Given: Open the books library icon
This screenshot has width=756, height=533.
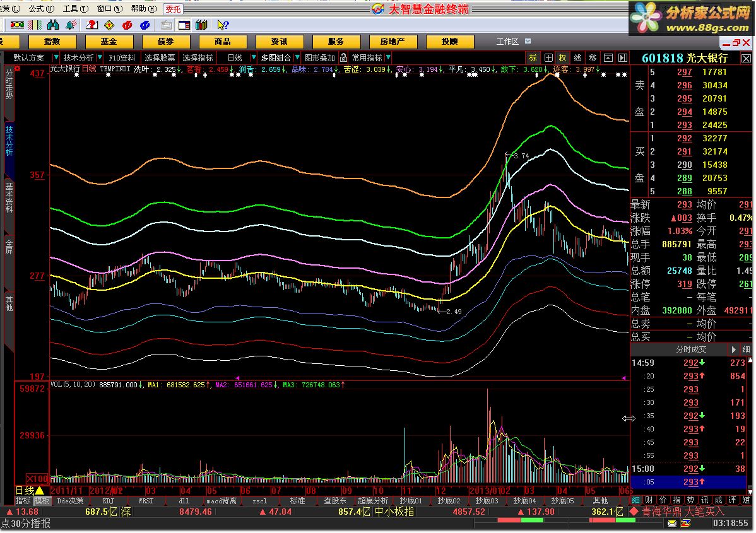Looking at the screenshot, I should click(201, 25).
